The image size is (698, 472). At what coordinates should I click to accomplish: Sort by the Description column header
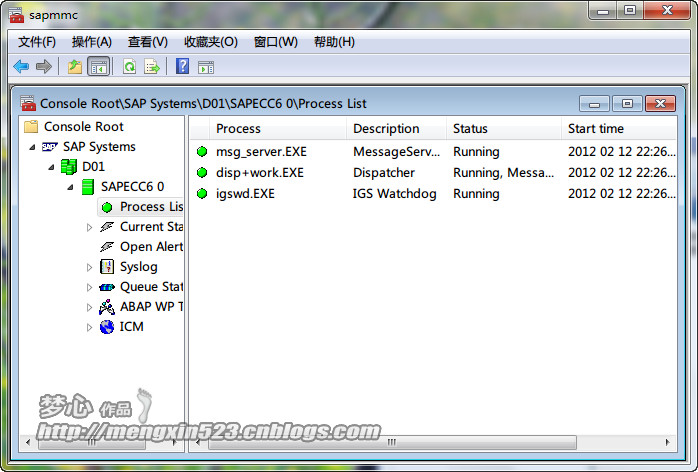[x=396, y=129]
